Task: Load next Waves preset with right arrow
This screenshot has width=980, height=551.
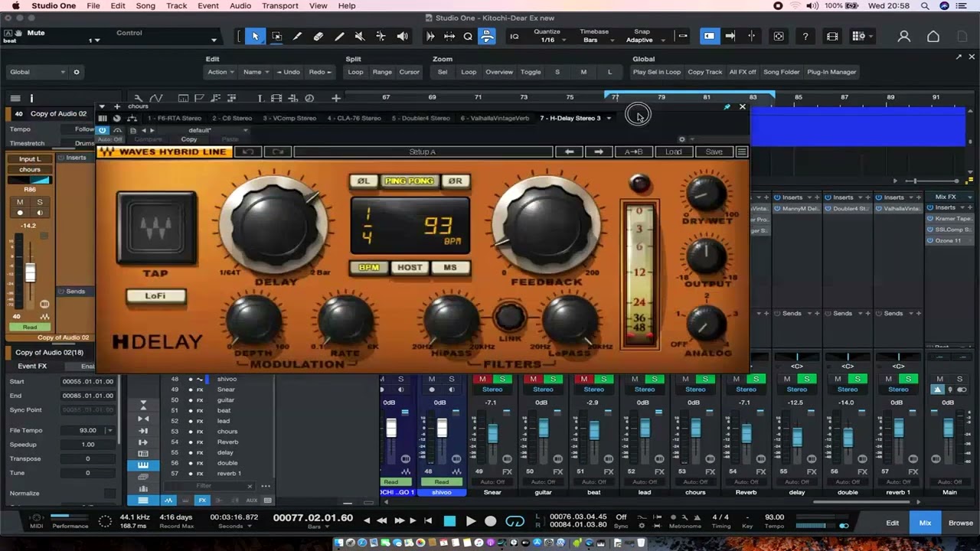Action: 599,152
